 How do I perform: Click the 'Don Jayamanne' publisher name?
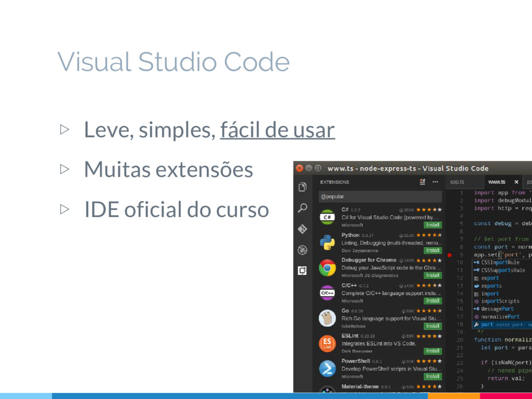click(x=360, y=250)
